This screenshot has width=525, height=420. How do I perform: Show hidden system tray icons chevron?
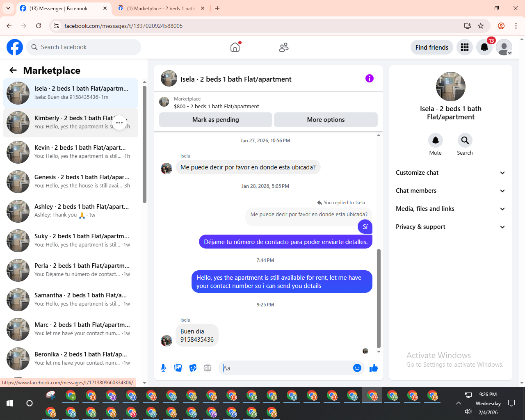[x=459, y=403]
